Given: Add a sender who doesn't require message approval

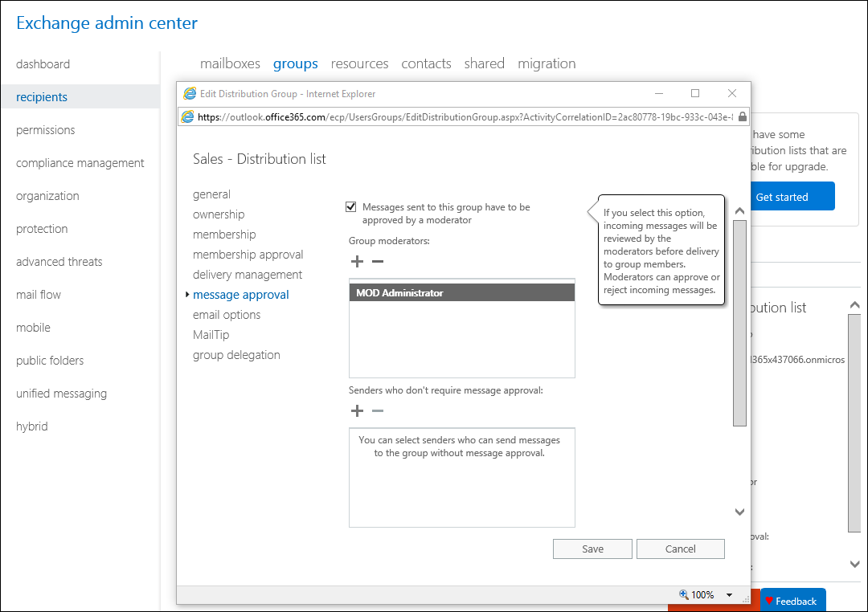Looking at the screenshot, I should click(x=357, y=410).
